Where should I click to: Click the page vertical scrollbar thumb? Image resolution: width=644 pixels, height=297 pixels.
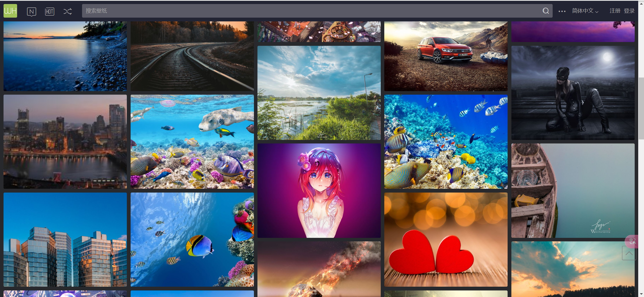pos(641,108)
